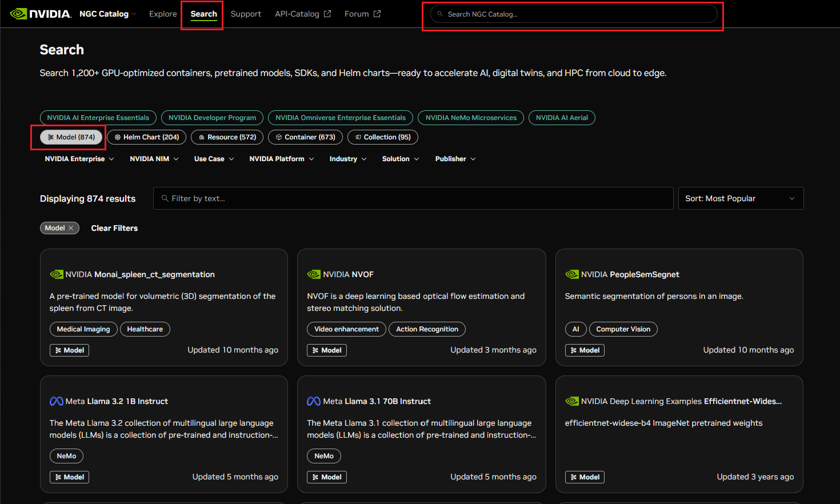Select the Search tab in navigation
This screenshot has height=504, width=840.
coord(204,14)
